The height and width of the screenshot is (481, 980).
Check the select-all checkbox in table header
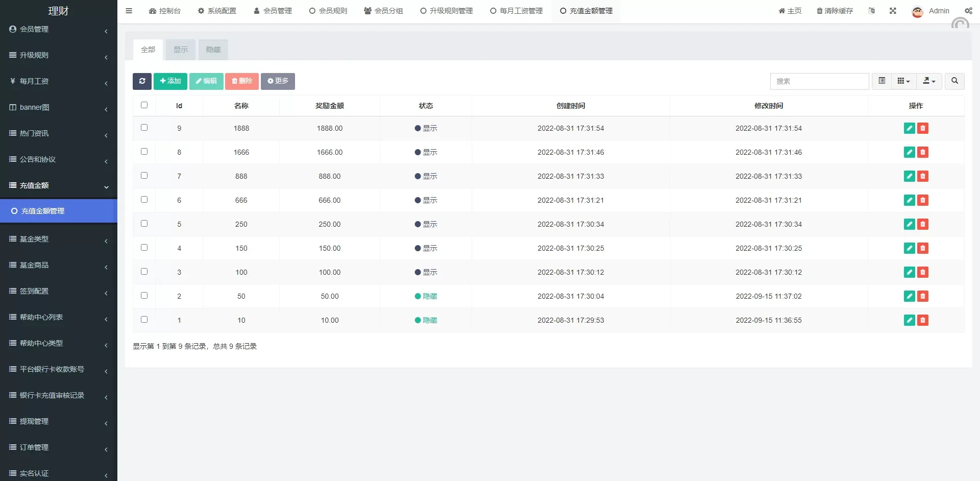coord(144,105)
